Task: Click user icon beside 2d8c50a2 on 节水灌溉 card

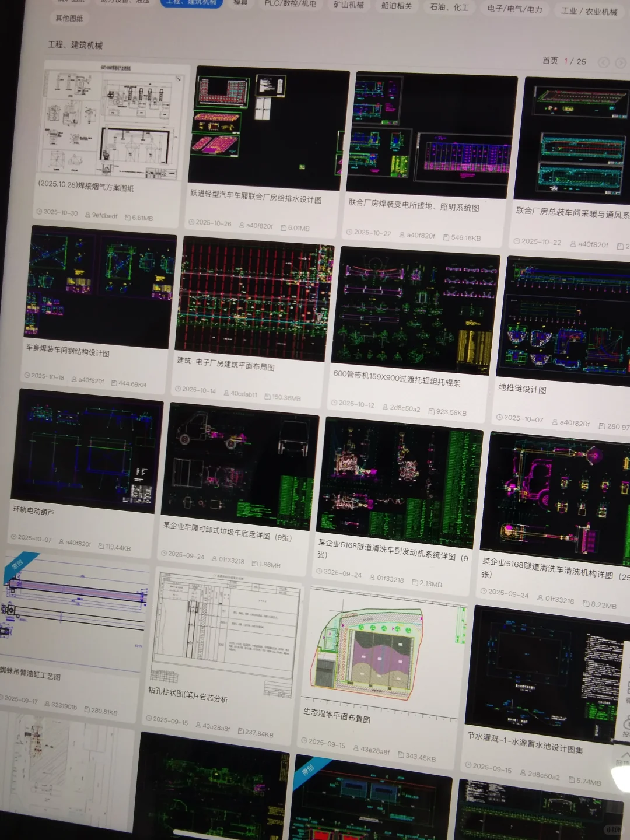Action: pyautogui.click(x=522, y=772)
